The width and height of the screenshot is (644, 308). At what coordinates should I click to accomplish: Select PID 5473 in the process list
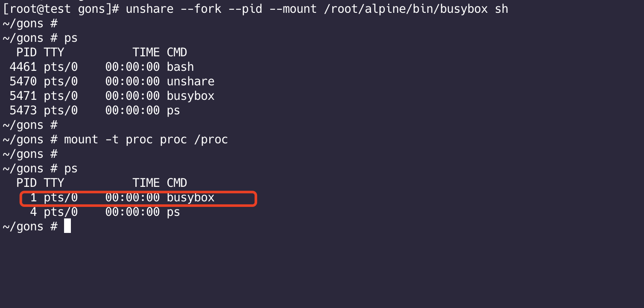(23, 110)
